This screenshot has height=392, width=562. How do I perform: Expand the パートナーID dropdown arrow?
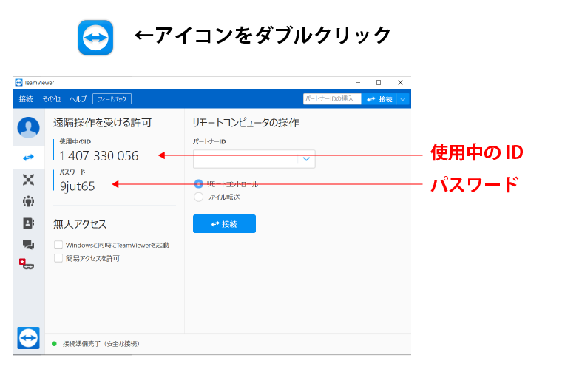tap(306, 159)
